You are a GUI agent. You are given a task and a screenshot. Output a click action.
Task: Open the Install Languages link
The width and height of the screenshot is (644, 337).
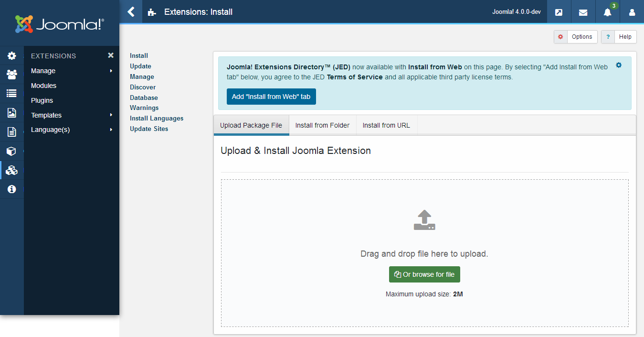(x=157, y=118)
